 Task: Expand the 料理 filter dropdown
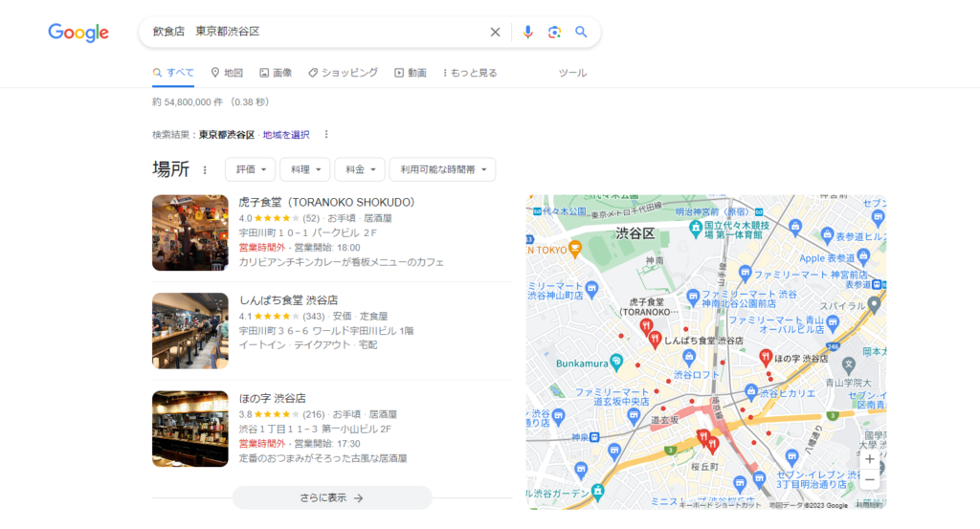click(305, 169)
